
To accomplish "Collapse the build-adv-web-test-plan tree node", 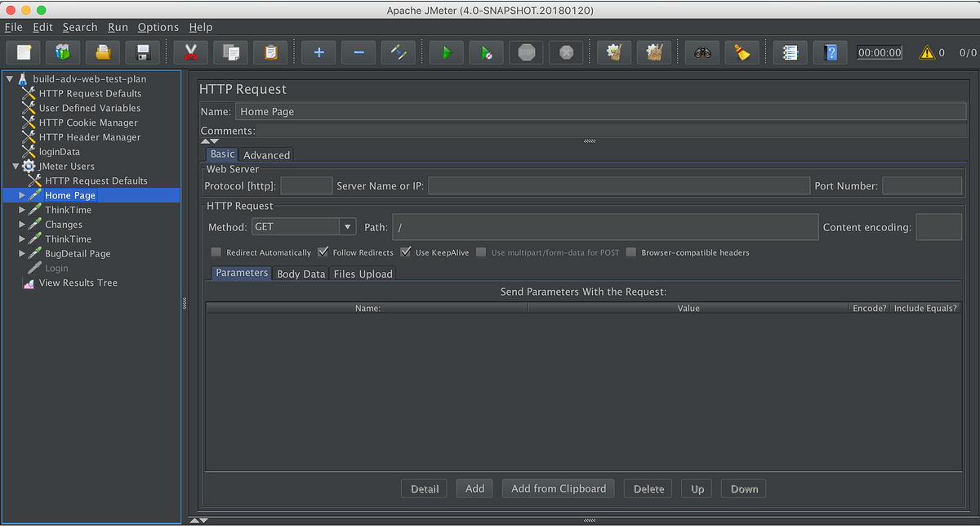I will (10, 79).
